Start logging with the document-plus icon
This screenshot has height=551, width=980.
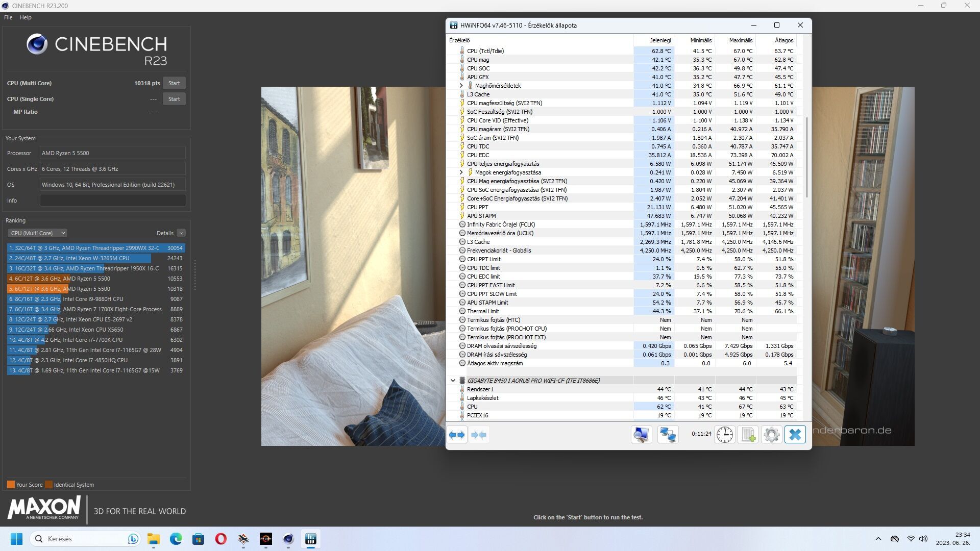click(748, 435)
